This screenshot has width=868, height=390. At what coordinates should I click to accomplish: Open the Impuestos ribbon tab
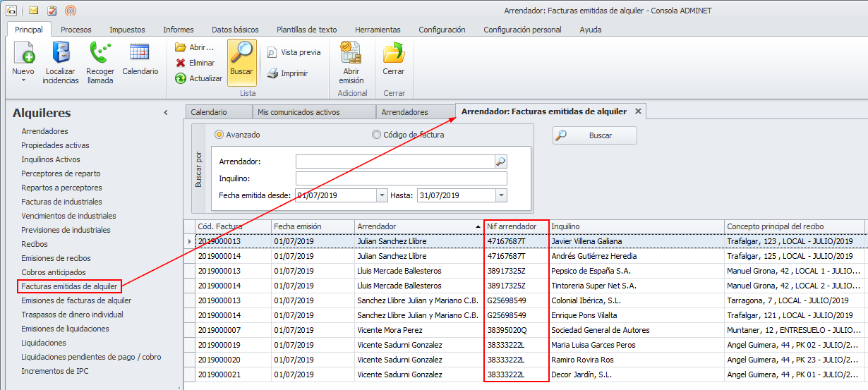point(127,30)
